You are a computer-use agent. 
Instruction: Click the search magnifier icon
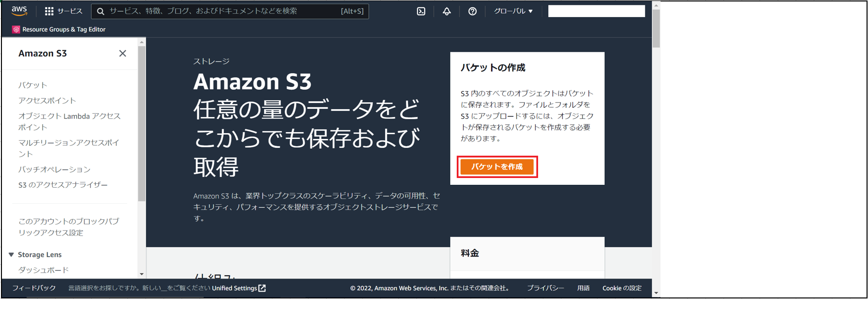[x=101, y=11]
